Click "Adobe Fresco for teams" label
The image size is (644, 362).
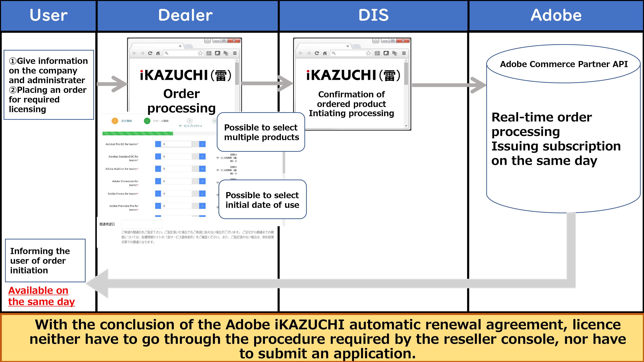pos(123,194)
